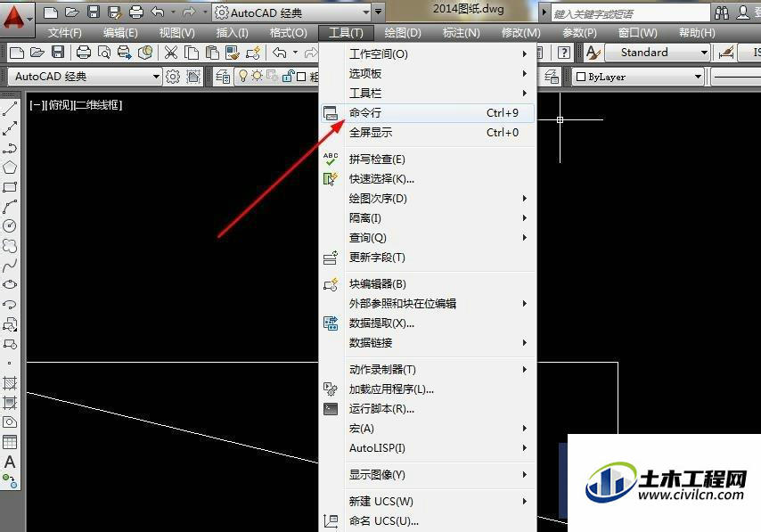Select the Region tool
Image resolution: width=761 pixels, height=532 pixels.
click(x=10, y=422)
